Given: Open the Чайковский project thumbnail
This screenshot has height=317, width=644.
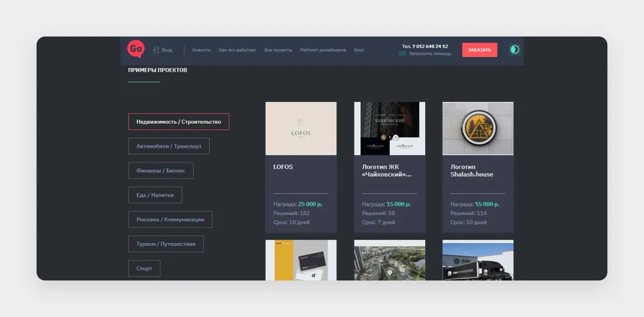Looking at the screenshot, I should coord(390,128).
